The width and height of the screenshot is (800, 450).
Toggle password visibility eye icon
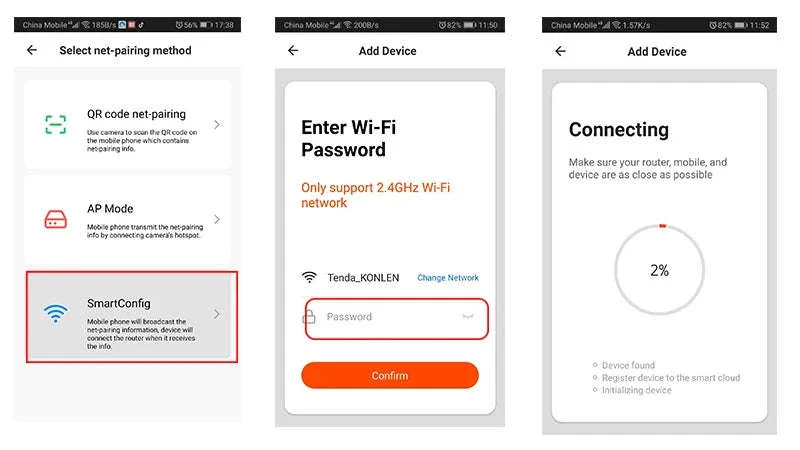click(468, 316)
